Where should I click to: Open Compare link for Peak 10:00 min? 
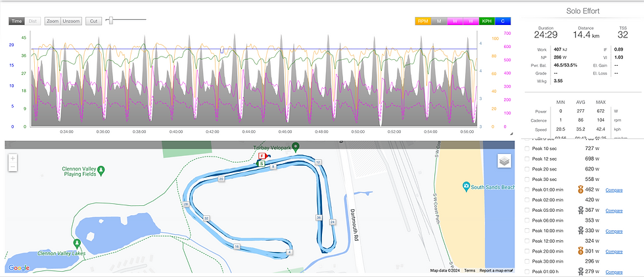point(613,231)
